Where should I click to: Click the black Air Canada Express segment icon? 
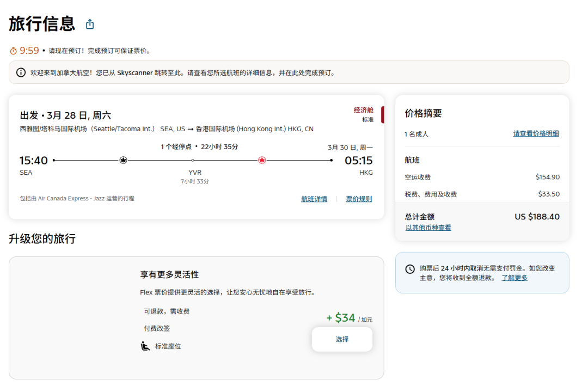[x=123, y=160]
